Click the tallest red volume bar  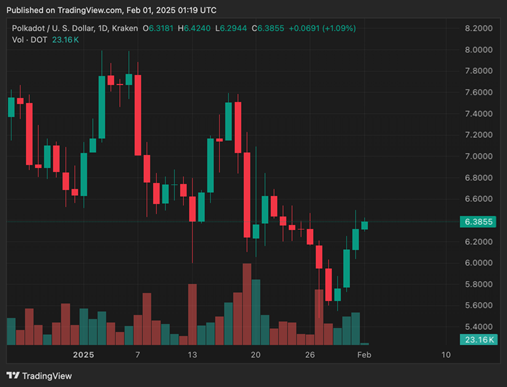[247, 304]
